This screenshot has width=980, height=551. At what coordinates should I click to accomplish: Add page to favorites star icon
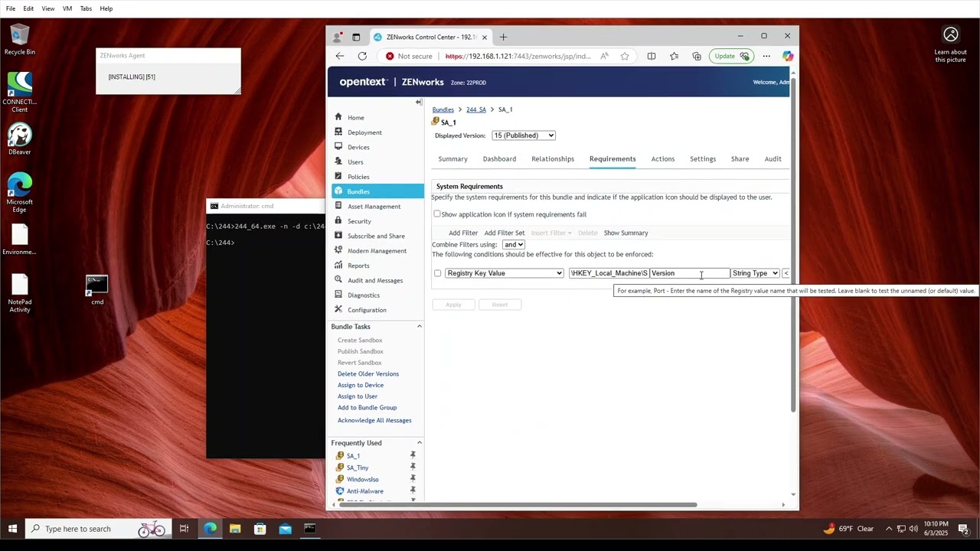(x=625, y=56)
